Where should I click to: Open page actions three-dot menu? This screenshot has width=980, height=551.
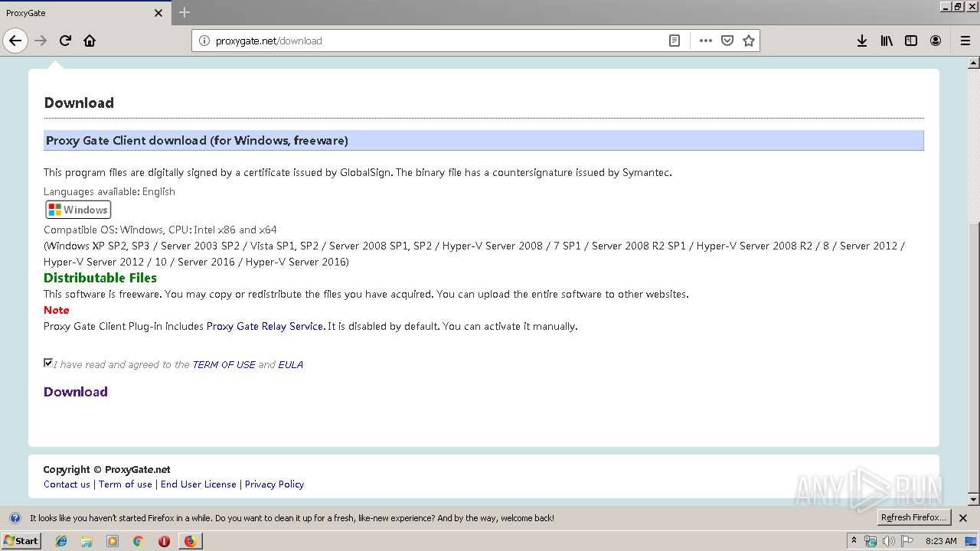click(706, 41)
